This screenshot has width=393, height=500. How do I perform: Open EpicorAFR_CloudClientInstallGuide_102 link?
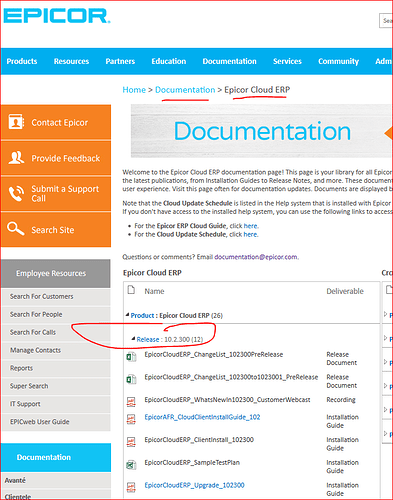click(202, 417)
